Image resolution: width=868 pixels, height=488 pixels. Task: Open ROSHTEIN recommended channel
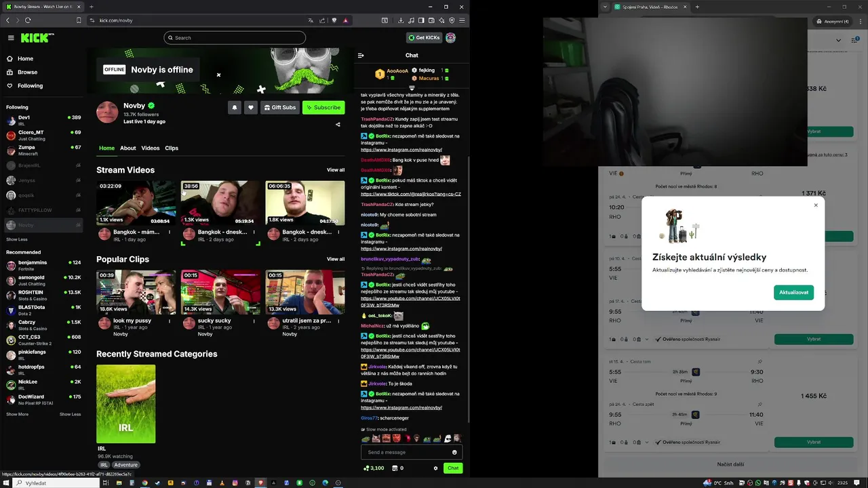coord(43,296)
